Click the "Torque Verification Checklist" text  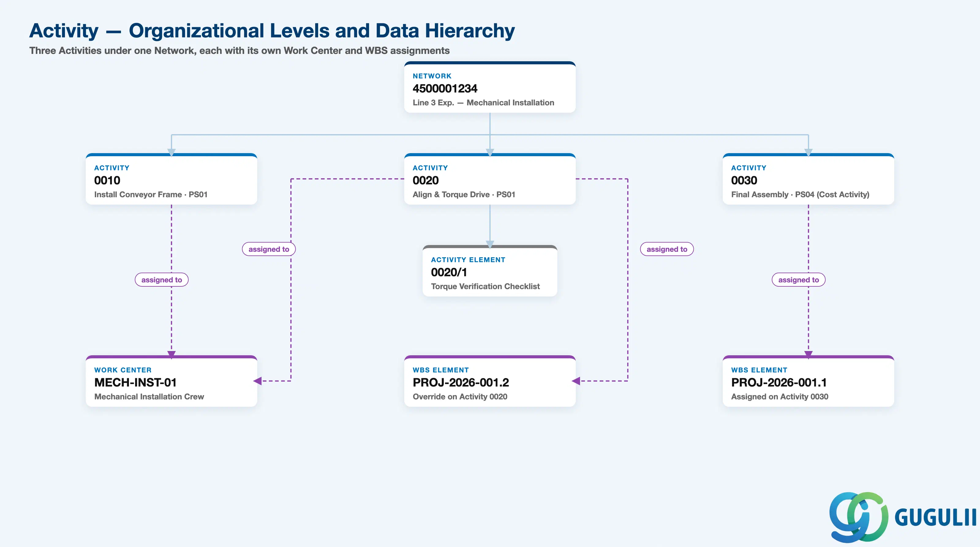coord(485,286)
